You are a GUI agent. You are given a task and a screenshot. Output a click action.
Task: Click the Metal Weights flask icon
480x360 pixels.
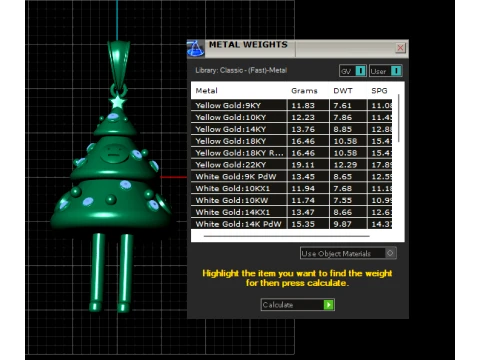point(195,49)
